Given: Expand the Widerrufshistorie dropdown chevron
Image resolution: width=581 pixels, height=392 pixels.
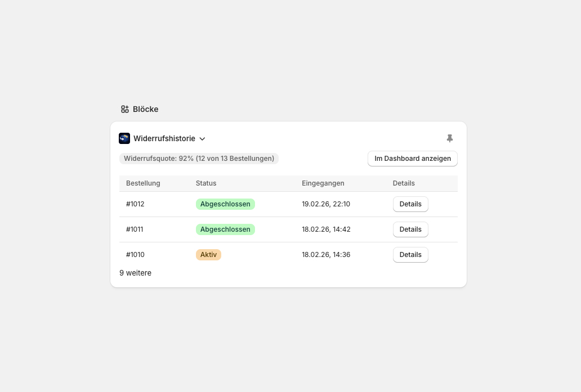Looking at the screenshot, I should click(x=203, y=139).
